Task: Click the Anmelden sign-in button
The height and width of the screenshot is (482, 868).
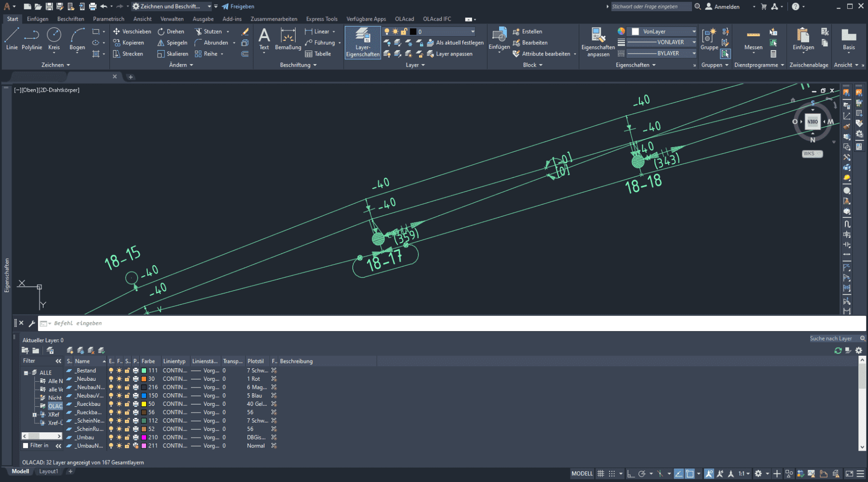Action: [722, 7]
